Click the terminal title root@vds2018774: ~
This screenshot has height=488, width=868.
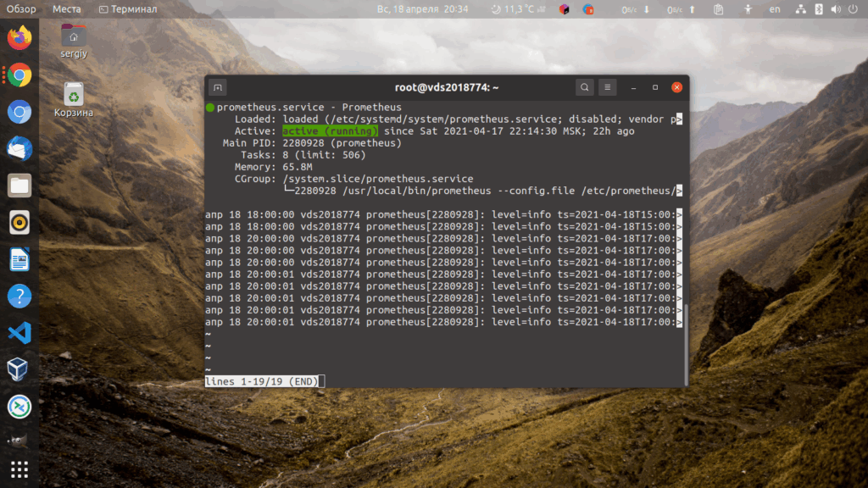(447, 87)
